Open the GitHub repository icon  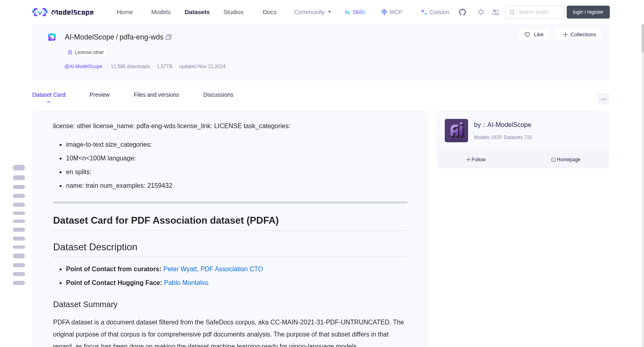[x=462, y=12]
